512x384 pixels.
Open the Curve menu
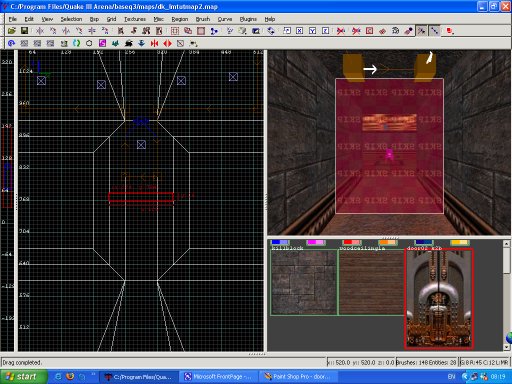click(225, 19)
